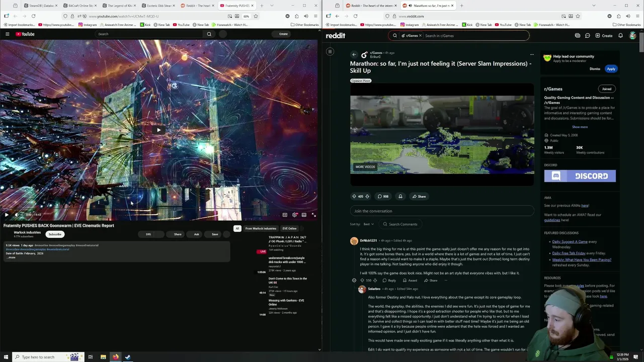Open Sort by Best dropdown

click(x=369, y=224)
